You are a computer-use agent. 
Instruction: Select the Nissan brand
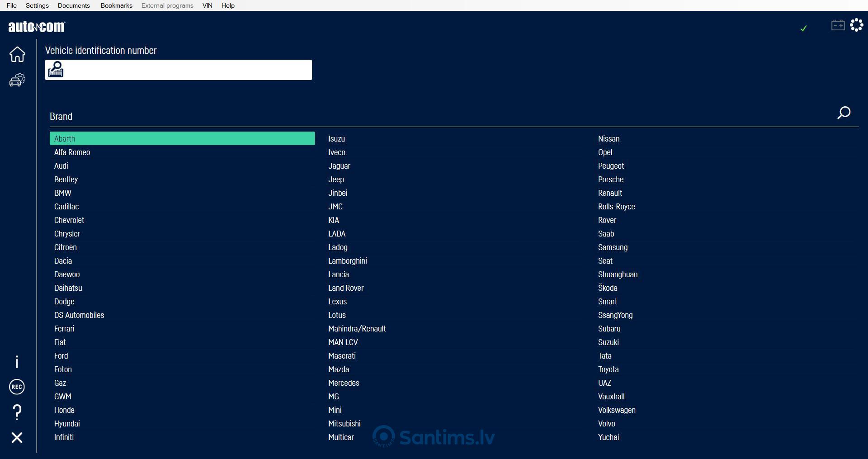[609, 139]
